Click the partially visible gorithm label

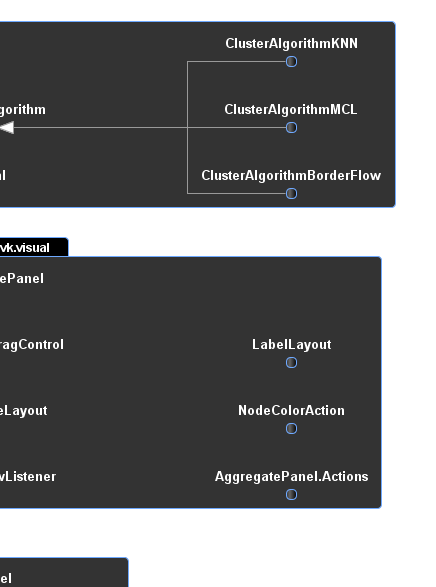tap(23, 110)
